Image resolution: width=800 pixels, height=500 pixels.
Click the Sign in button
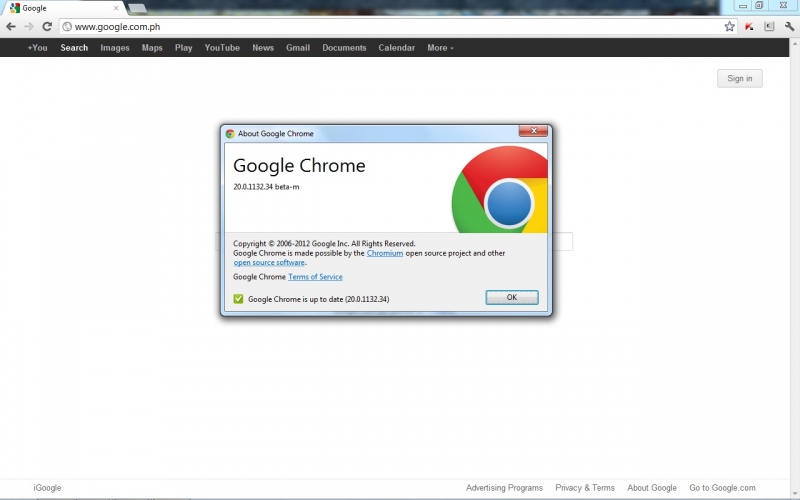(x=739, y=79)
